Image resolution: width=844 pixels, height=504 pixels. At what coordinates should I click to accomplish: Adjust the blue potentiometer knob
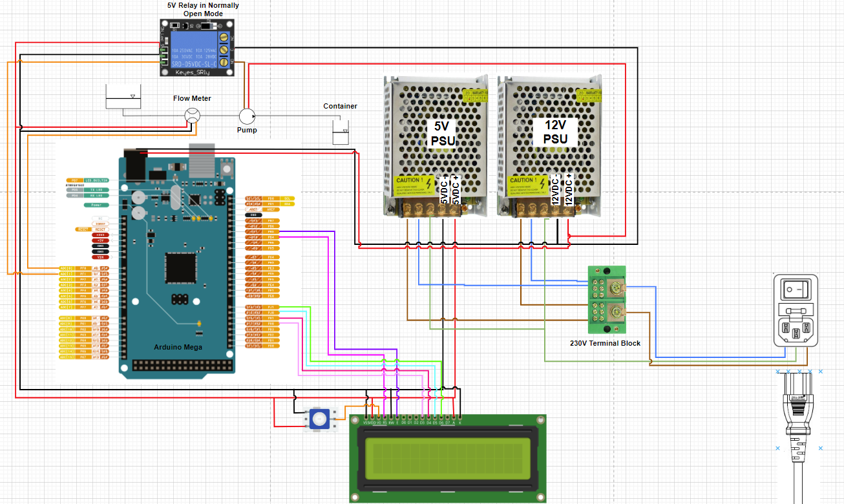(x=319, y=420)
